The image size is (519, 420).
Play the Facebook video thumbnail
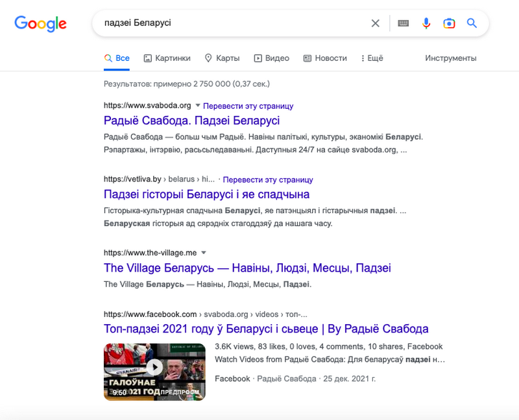click(x=154, y=367)
